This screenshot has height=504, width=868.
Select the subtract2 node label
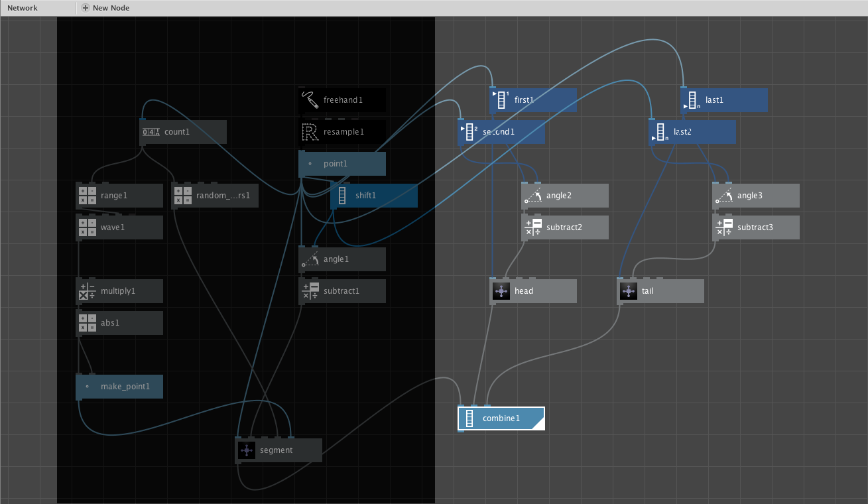coord(564,227)
